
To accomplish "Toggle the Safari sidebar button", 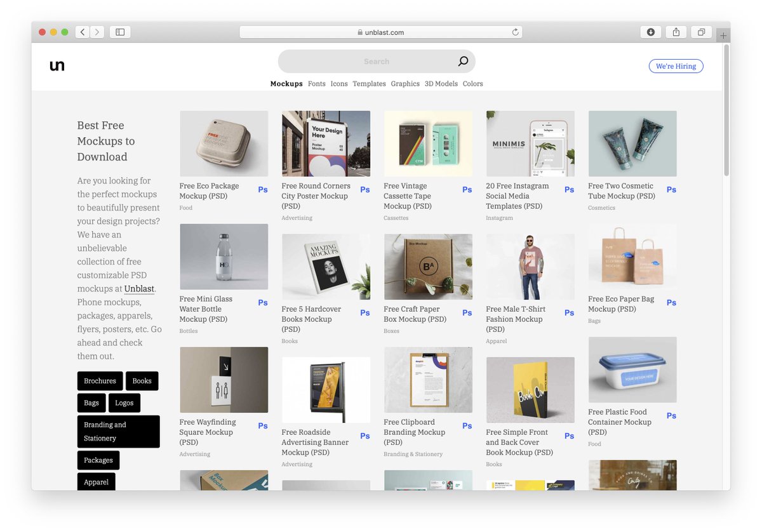I will (x=120, y=32).
